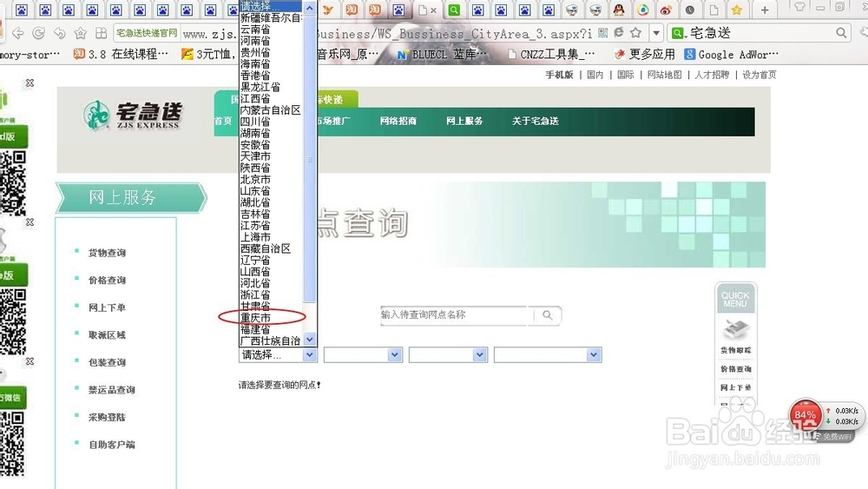Open the 网上服务 navigation menu
This screenshot has width=868, height=489.
(464, 121)
